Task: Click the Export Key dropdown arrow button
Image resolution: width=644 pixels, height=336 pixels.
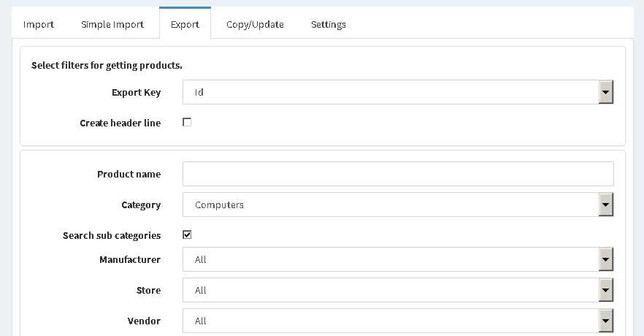Action: [x=605, y=92]
